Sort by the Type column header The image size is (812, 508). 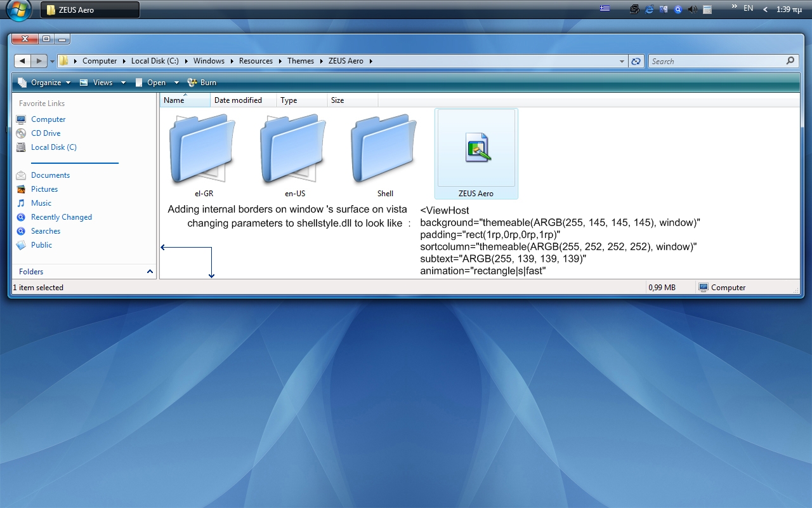(303, 100)
